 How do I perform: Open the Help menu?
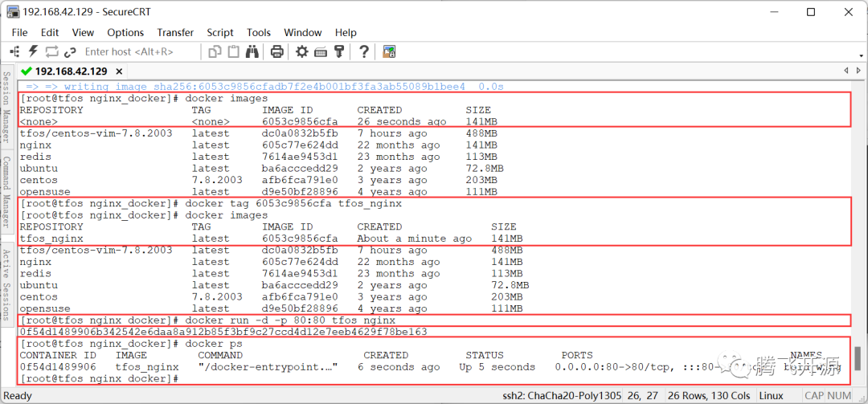point(346,33)
